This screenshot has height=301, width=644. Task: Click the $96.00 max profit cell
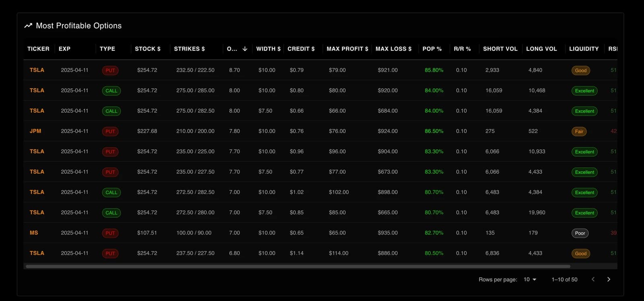coord(337,152)
